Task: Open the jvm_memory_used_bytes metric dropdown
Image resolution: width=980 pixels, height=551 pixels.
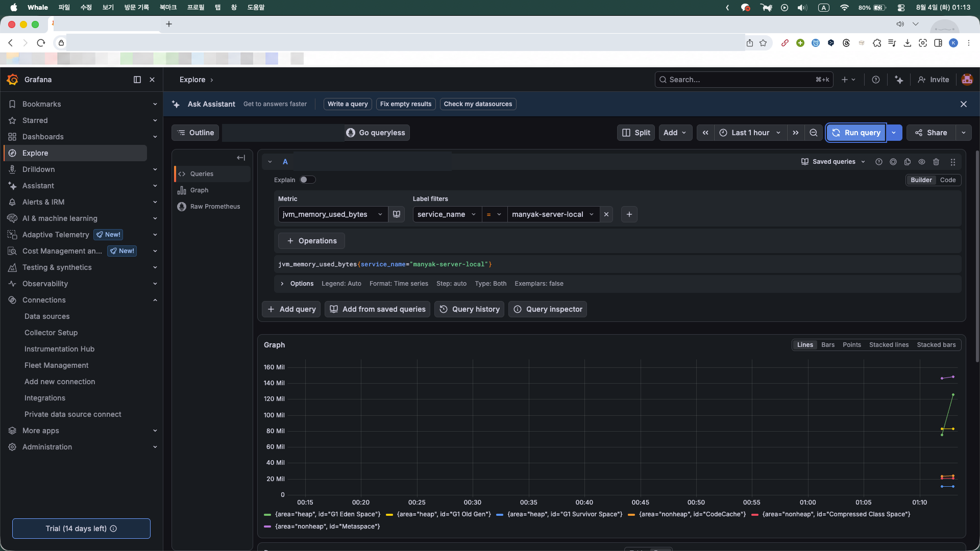Action: [333, 214]
